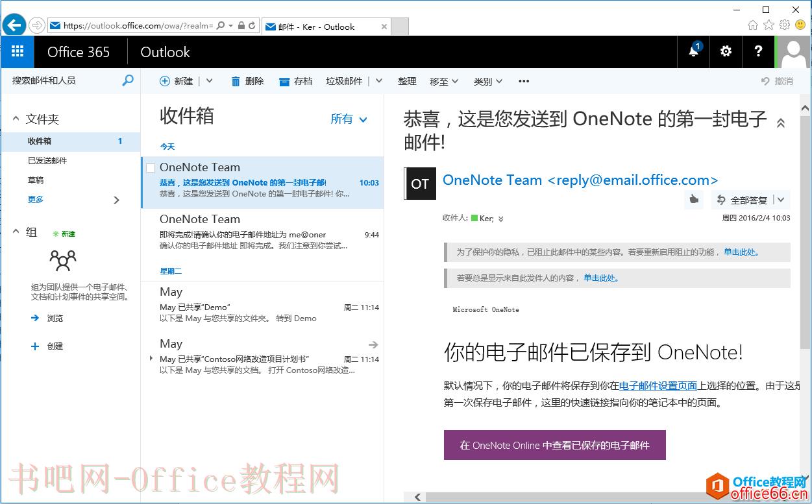Open the settings gear in Outlook header
The height and width of the screenshot is (504, 812).
[x=726, y=51]
